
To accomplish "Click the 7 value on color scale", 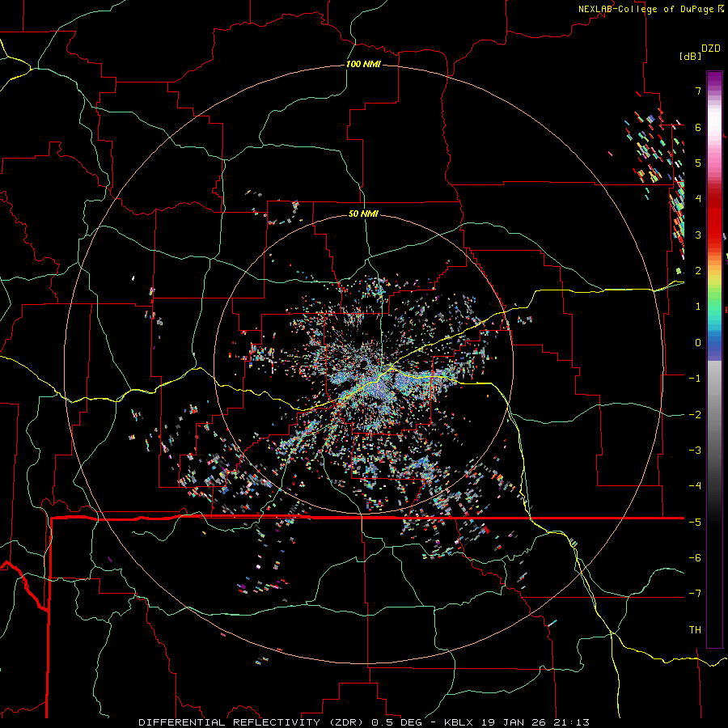I will tap(698, 91).
